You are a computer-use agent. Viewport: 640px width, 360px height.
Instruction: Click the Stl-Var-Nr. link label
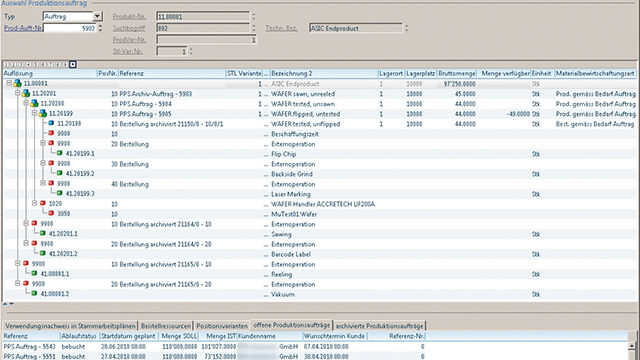point(127,51)
